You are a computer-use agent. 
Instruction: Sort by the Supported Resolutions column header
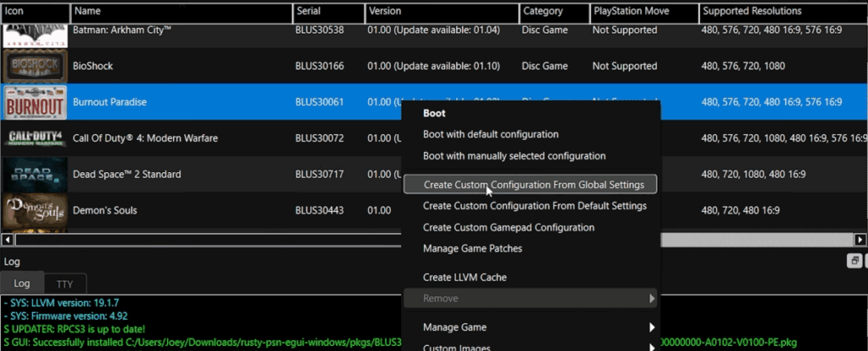[783, 11]
